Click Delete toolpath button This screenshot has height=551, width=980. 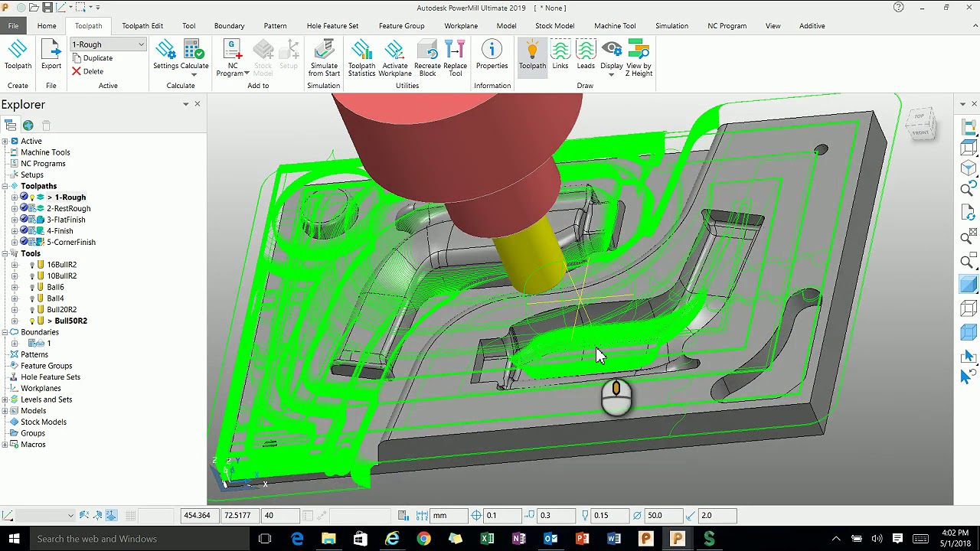pos(87,71)
